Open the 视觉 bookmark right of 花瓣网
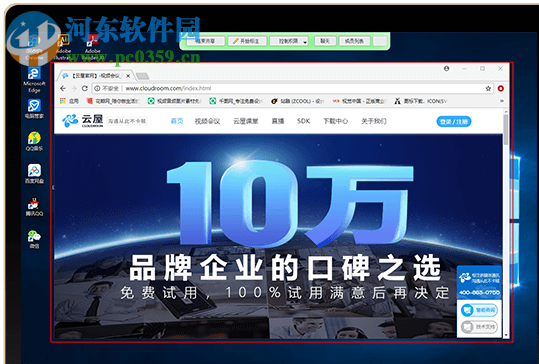The height and width of the screenshot is (364, 539). tap(174, 101)
